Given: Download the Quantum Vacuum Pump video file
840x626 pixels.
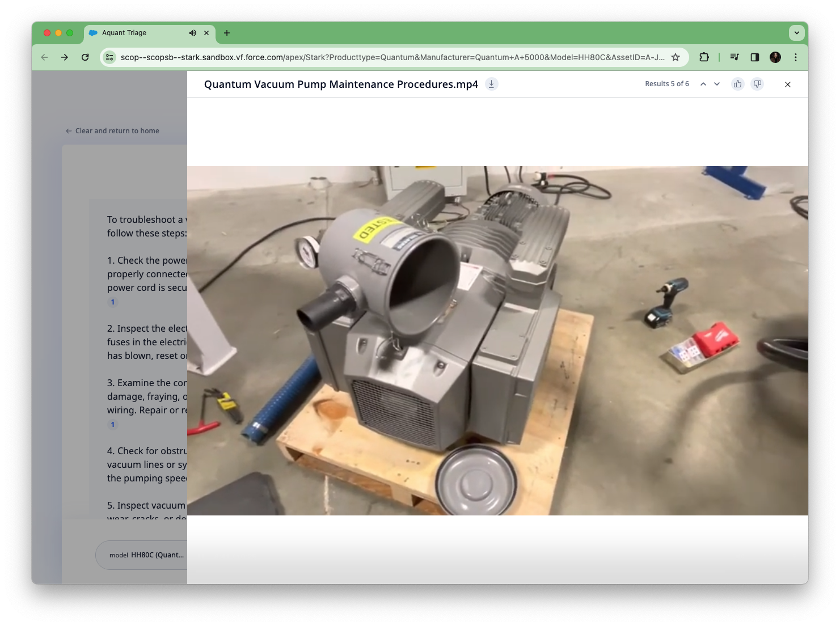Looking at the screenshot, I should click(x=492, y=84).
